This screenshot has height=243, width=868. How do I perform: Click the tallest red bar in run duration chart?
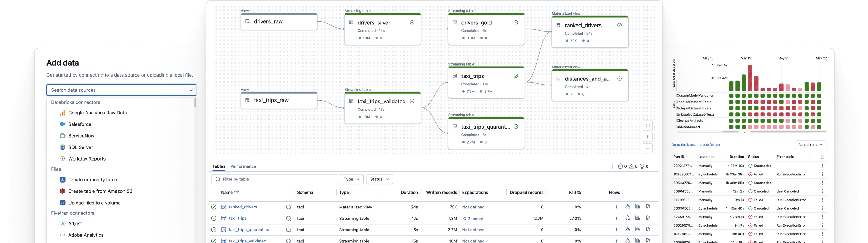click(x=750, y=78)
